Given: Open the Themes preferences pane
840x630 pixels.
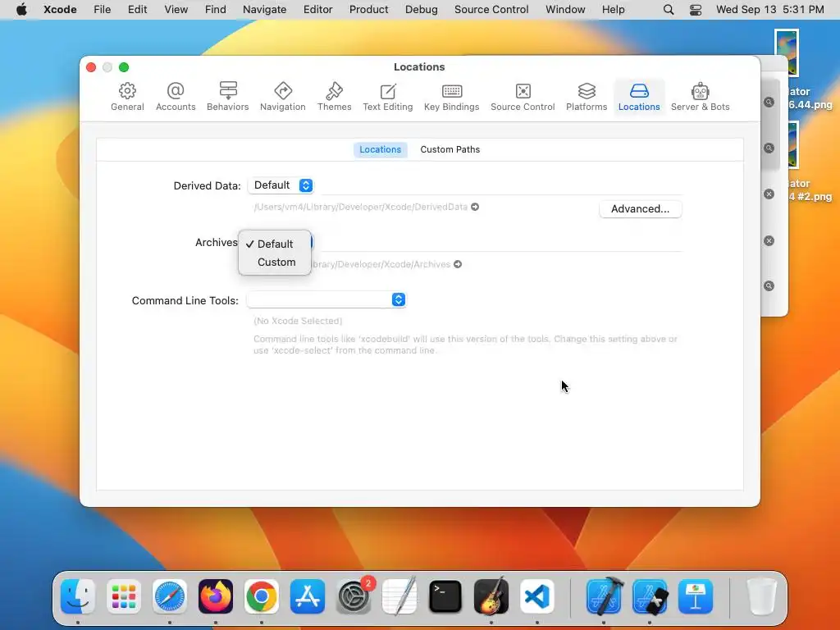Looking at the screenshot, I should coord(335,97).
